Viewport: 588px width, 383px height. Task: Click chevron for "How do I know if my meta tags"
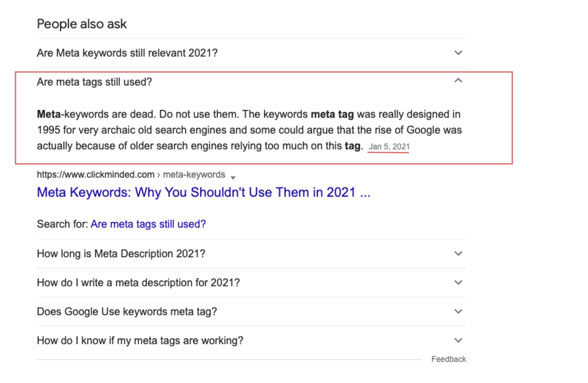(458, 340)
